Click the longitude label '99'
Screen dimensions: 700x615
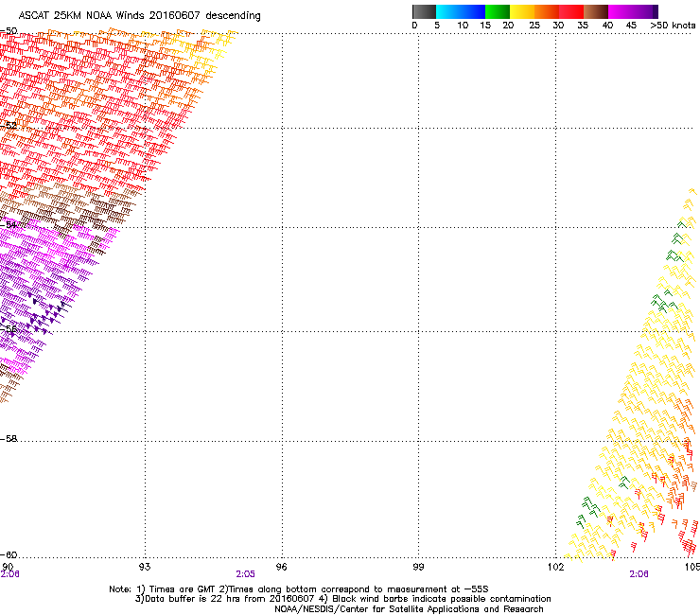coord(418,567)
